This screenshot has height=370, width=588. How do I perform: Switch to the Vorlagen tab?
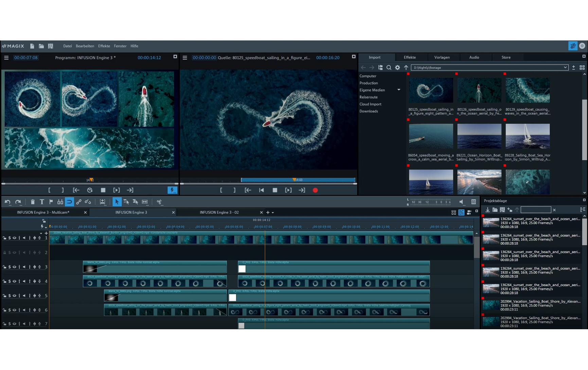(x=442, y=57)
